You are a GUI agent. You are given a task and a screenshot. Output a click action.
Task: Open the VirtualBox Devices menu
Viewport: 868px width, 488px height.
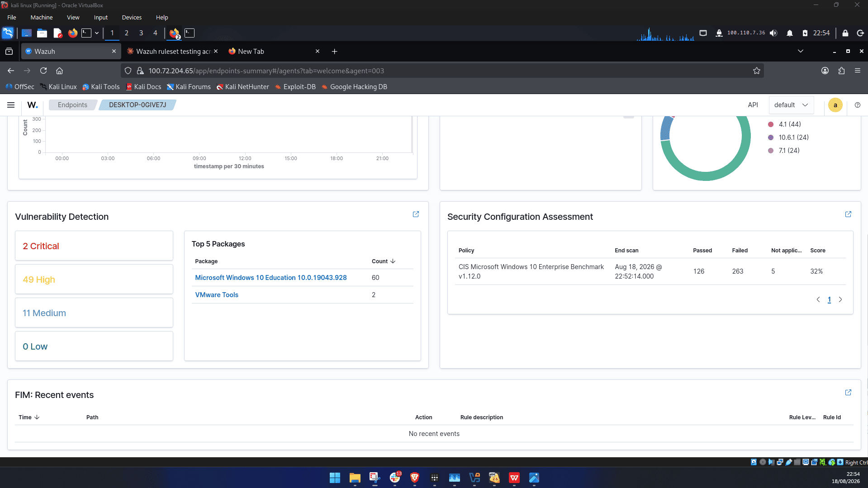(132, 17)
